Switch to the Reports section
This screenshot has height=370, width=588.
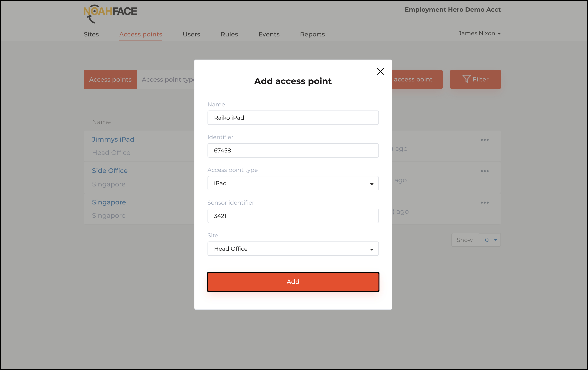[312, 34]
